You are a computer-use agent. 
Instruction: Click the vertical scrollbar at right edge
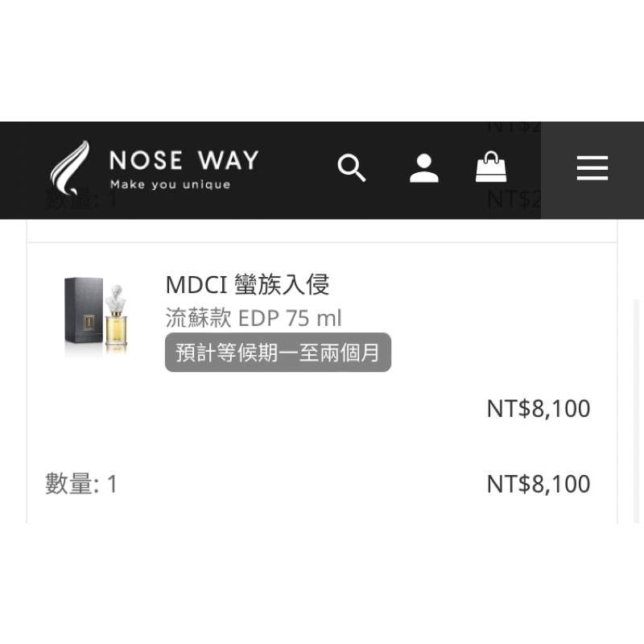pyautogui.click(x=636, y=411)
